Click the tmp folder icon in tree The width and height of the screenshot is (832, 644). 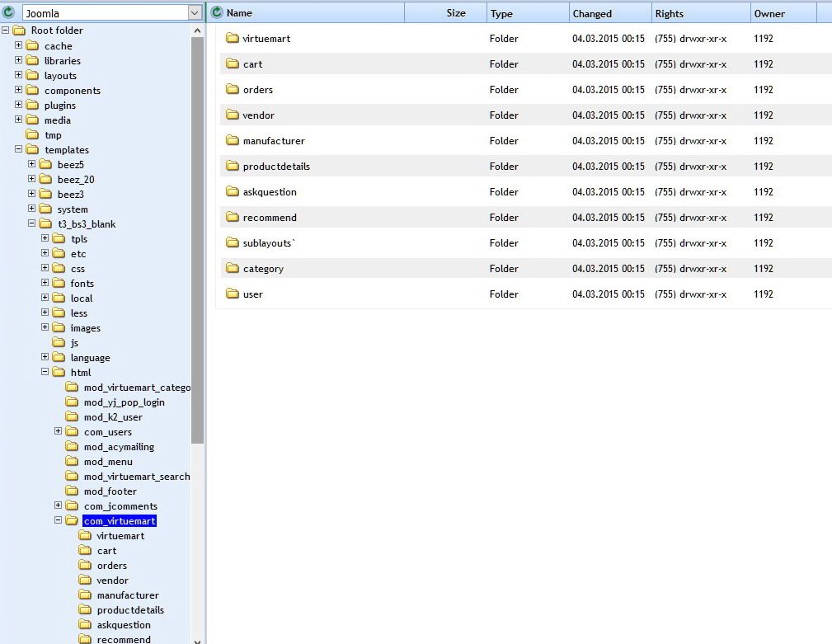[x=32, y=134]
